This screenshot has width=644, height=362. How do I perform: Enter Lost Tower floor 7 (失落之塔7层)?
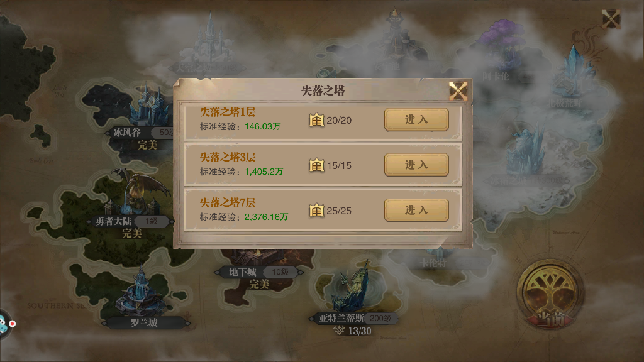pos(416,210)
